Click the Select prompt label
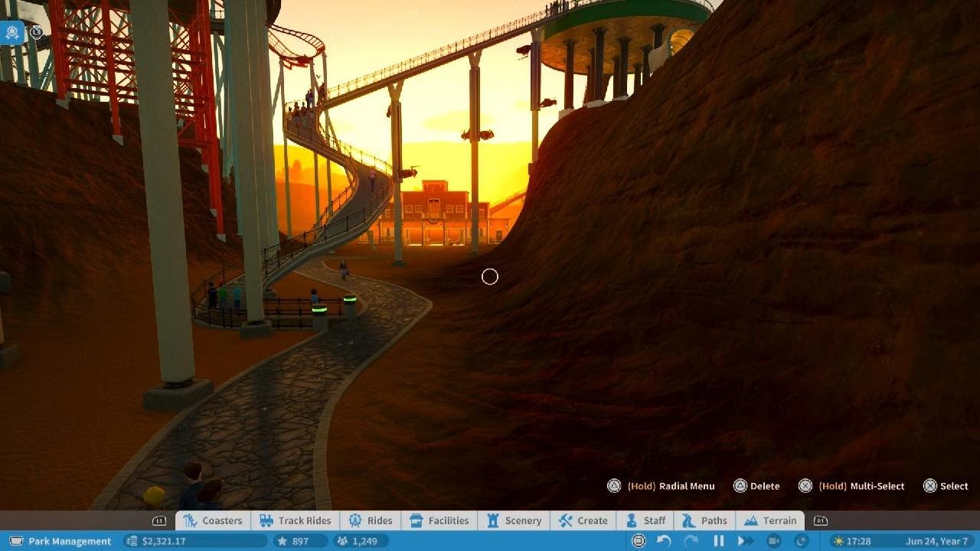This screenshot has height=551, width=980. (x=954, y=486)
